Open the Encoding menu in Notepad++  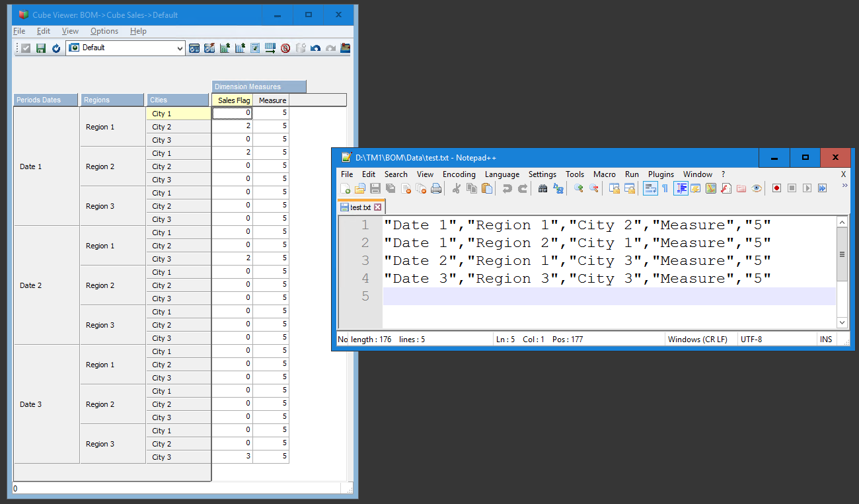459,174
